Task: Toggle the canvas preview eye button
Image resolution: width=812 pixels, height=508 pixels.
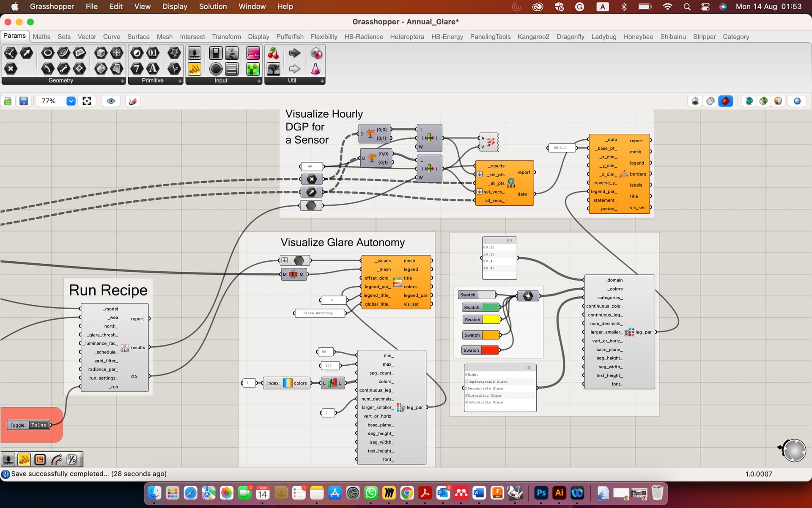Action: tap(111, 101)
